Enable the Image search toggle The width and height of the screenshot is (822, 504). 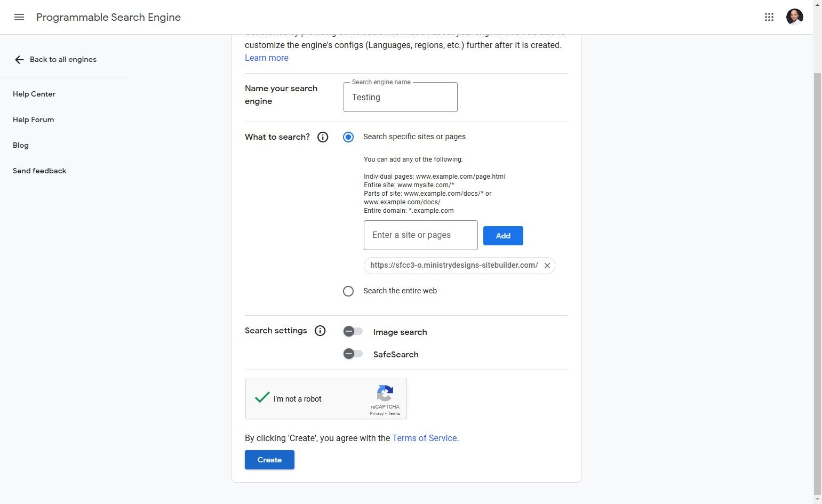click(353, 332)
